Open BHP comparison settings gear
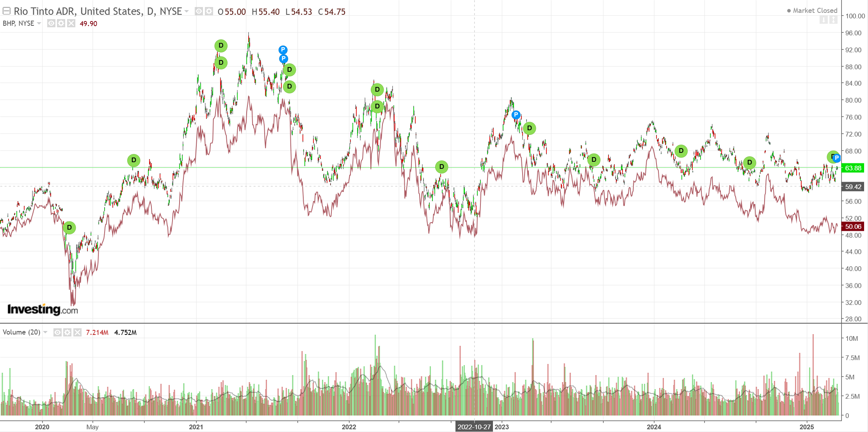 (x=61, y=23)
